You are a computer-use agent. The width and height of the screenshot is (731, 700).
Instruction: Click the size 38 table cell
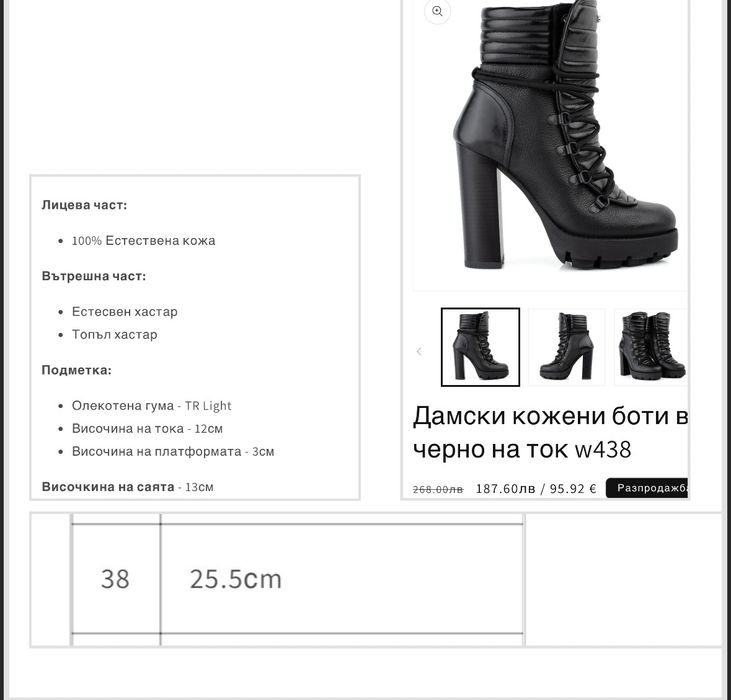click(x=115, y=579)
